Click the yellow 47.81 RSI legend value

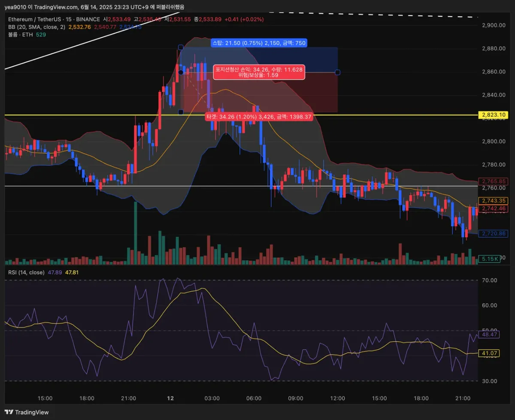[x=72, y=272]
